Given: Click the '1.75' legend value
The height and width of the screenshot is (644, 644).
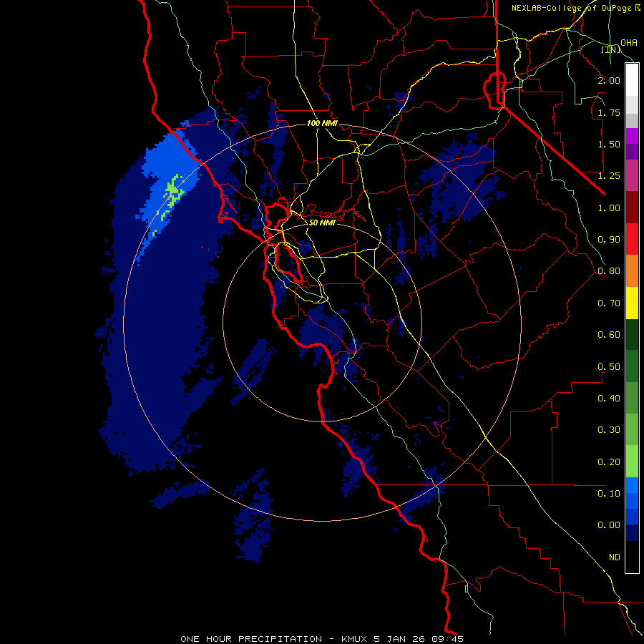Looking at the screenshot, I should [609, 112].
